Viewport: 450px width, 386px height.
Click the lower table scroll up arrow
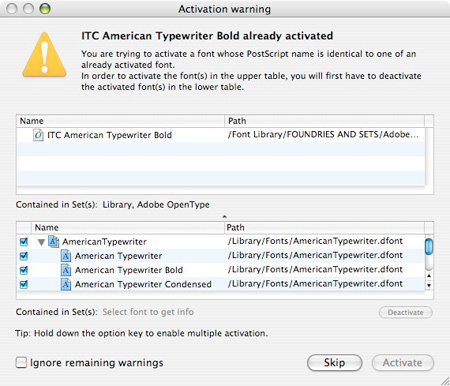pyautogui.click(x=429, y=276)
